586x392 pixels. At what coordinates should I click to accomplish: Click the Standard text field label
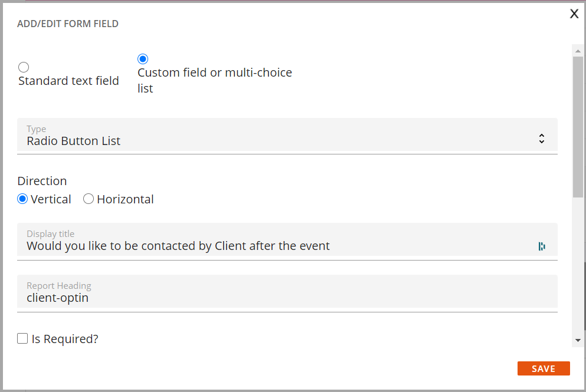[69, 81]
